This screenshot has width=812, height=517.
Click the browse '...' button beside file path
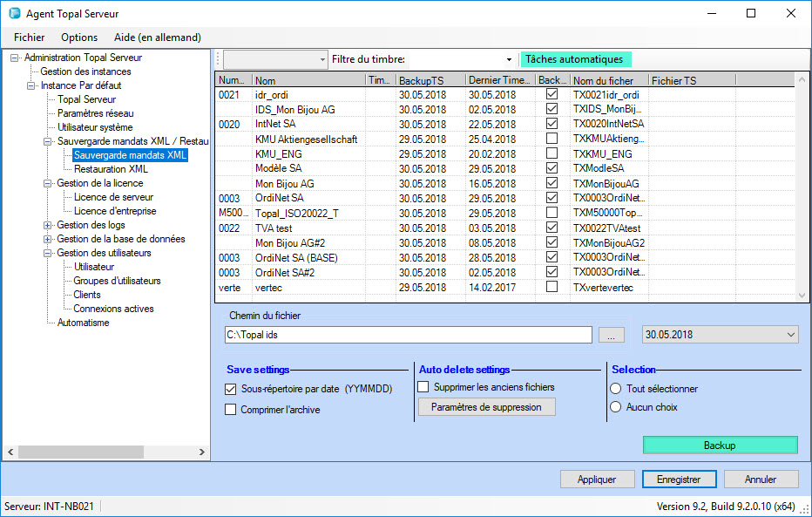pyautogui.click(x=611, y=335)
